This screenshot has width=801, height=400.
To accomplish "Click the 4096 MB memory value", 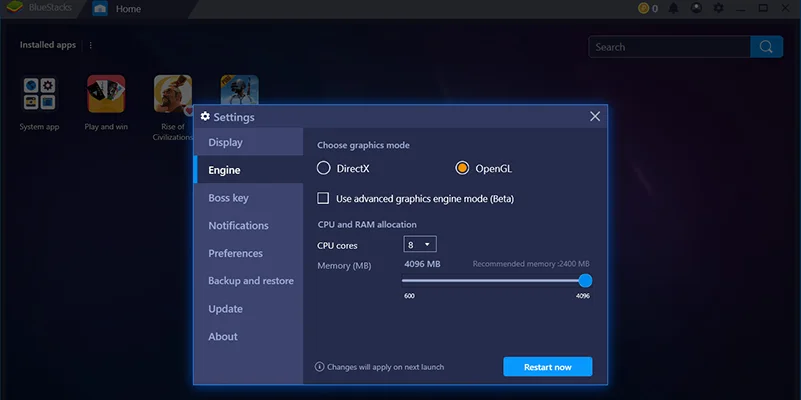I will coord(422,264).
